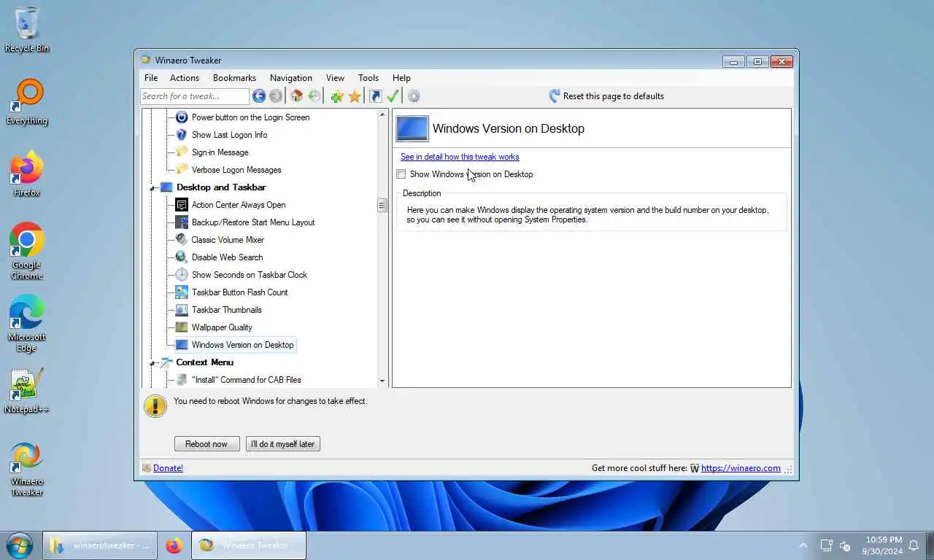Click the Action Center Always Open icon
934x560 pixels.
point(182,205)
